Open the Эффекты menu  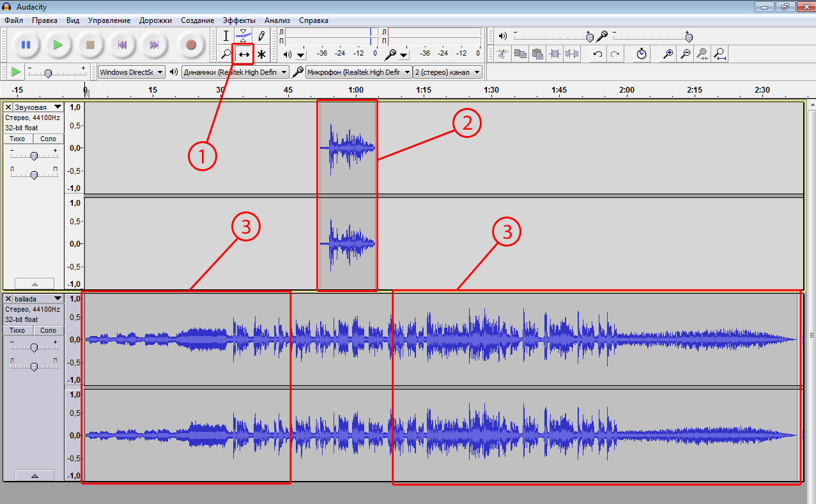(x=239, y=20)
